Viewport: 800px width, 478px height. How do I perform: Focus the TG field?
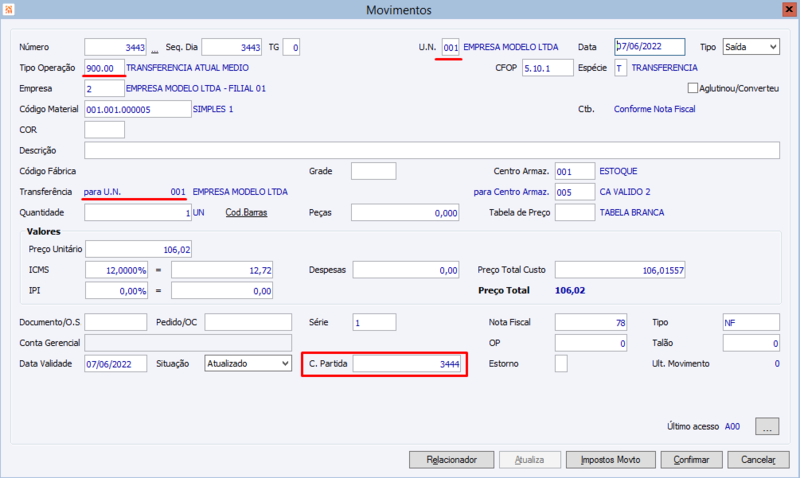coord(291,47)
